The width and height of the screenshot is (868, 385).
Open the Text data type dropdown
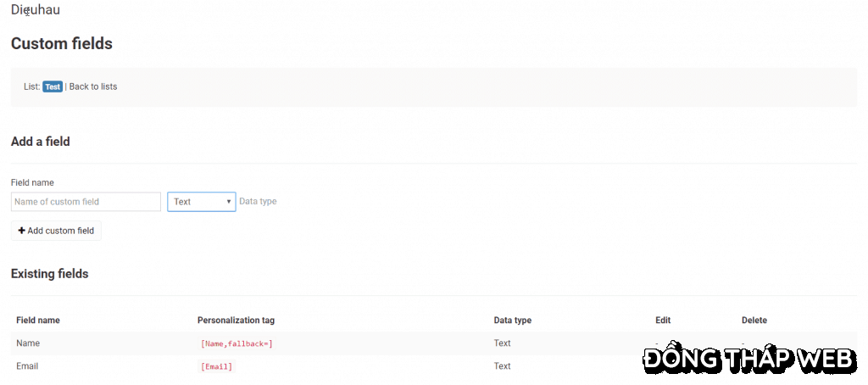point(202,202)
